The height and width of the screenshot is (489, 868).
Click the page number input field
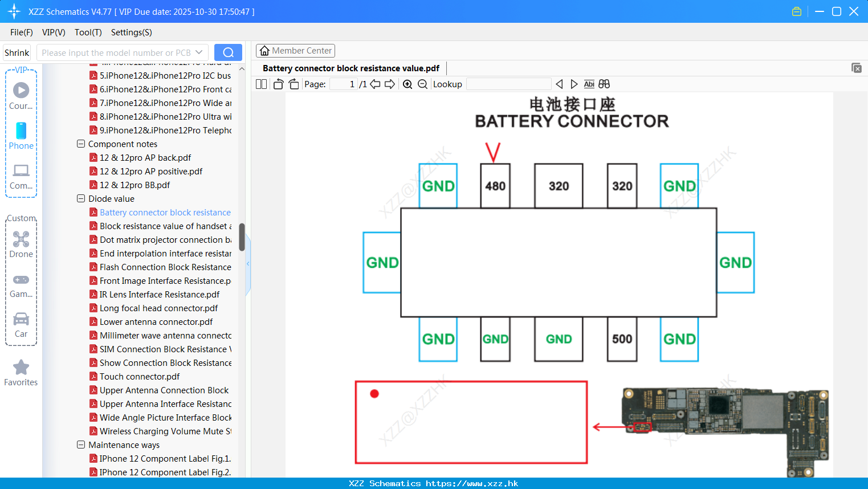tap(344, 84)
